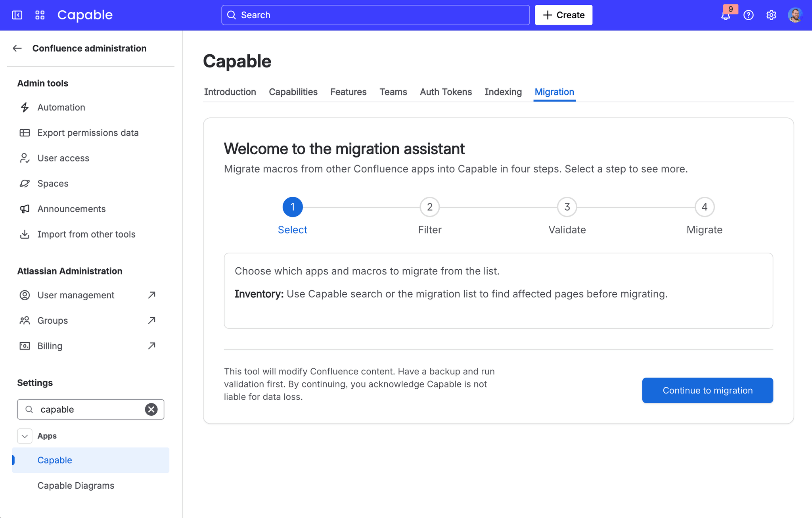812x518 pixels.
Task: Switch to the Indexing tab
Action: (503, 92)
